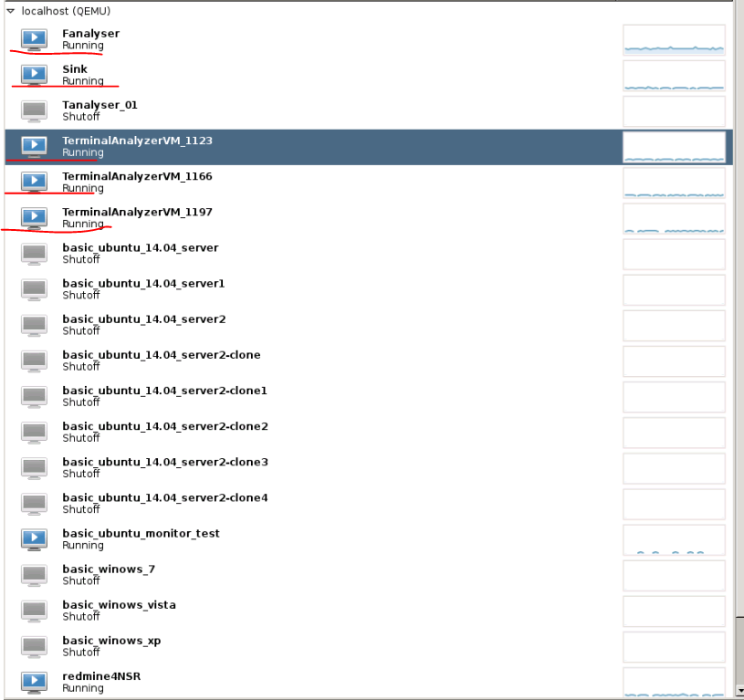744x700 pixels.
Task: Click the TerminalAnalyzerVM_1166 VM icon
Action: (x=34, y=183)
